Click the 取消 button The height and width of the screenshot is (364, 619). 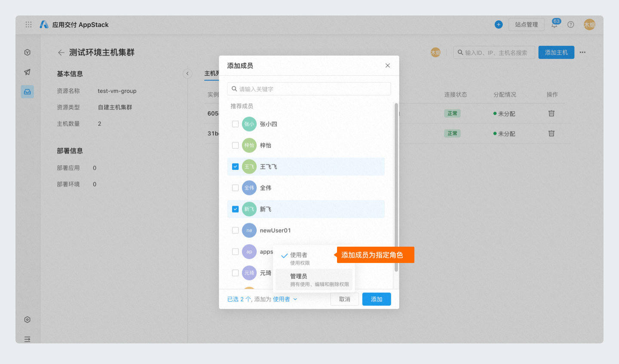coord(345,299)
